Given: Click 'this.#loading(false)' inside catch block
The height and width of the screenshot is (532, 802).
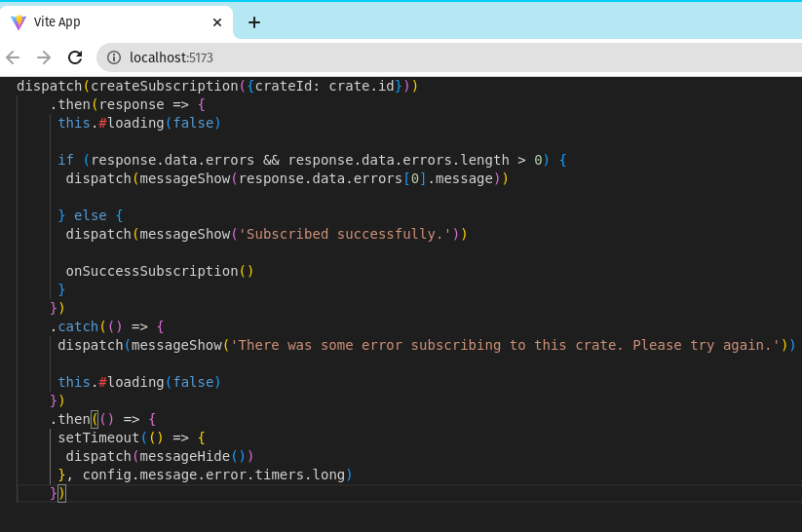Looking at the screenshot, I should tap(139, 382).
